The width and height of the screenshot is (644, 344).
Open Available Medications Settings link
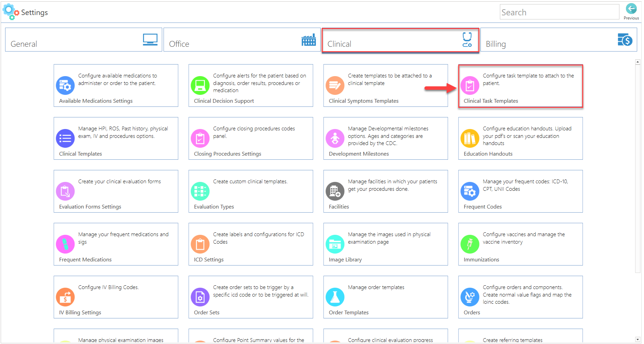pos(96,101)
